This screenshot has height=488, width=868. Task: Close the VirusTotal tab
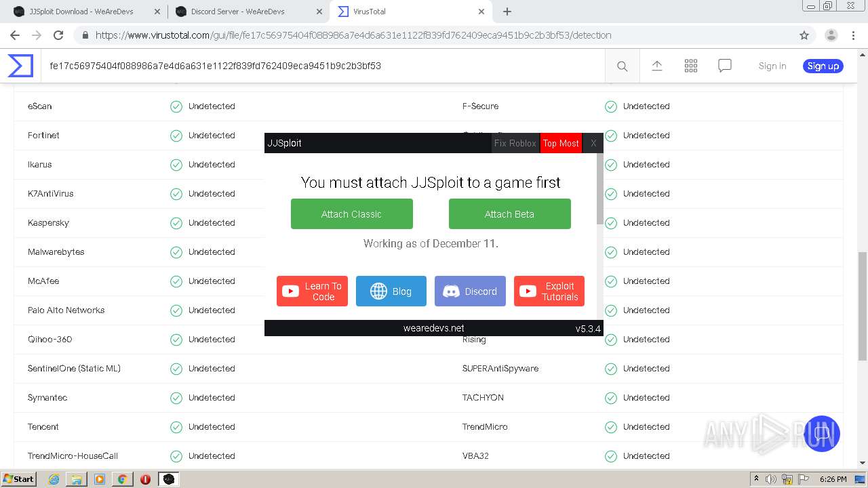481,12
